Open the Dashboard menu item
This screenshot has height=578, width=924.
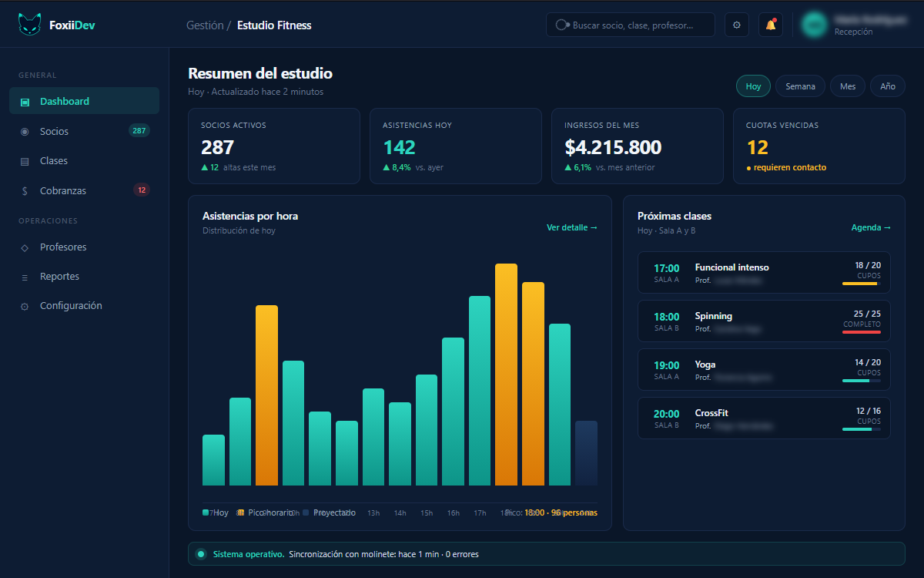84,101
